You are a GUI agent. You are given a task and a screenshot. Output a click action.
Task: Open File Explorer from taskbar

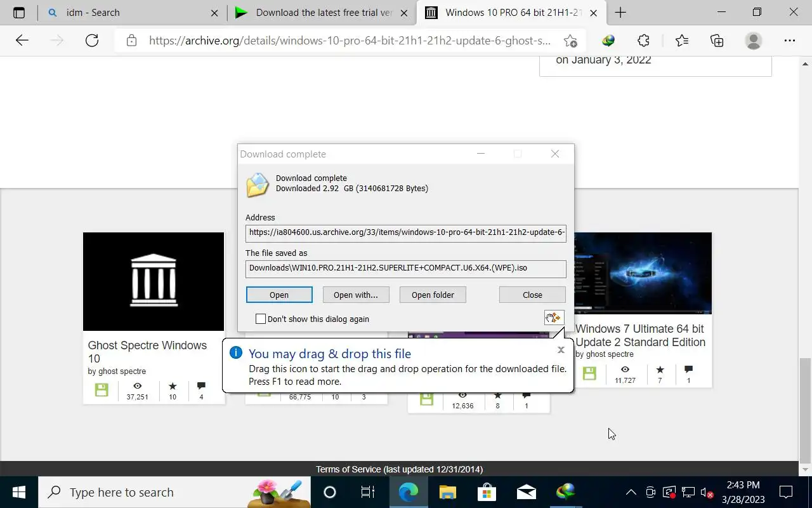point(448,492)
